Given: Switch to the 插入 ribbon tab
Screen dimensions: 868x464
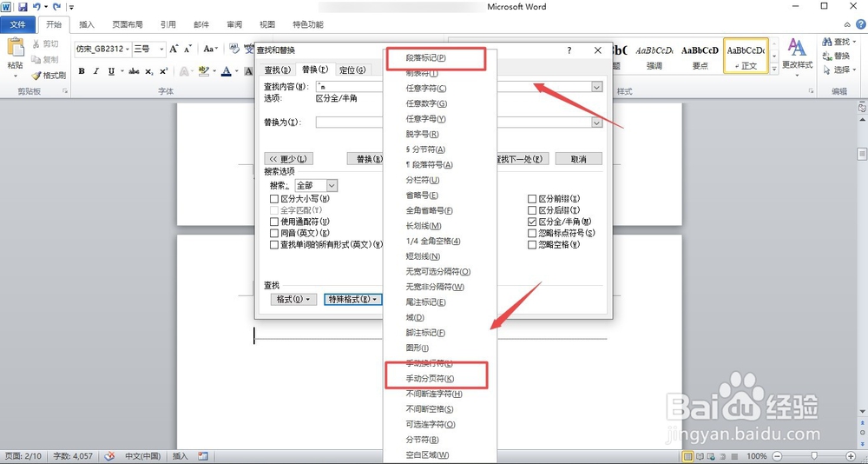Looking at the screenshot, I should 87,24.
